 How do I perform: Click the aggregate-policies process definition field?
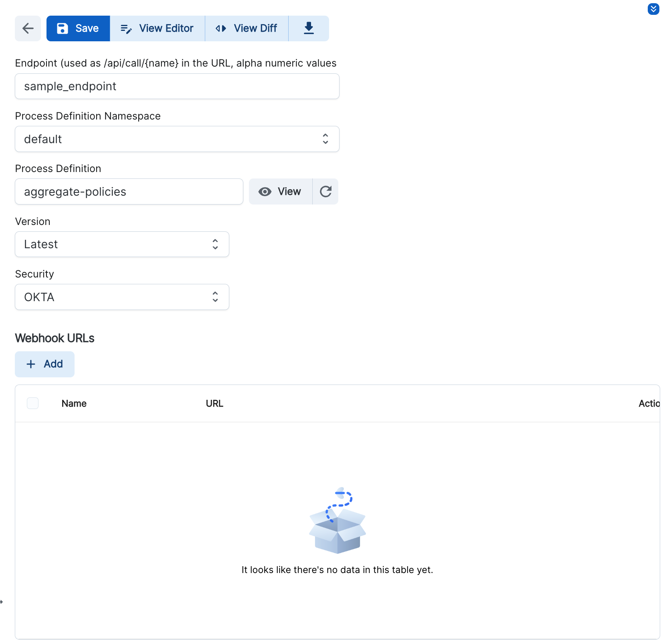129,192
